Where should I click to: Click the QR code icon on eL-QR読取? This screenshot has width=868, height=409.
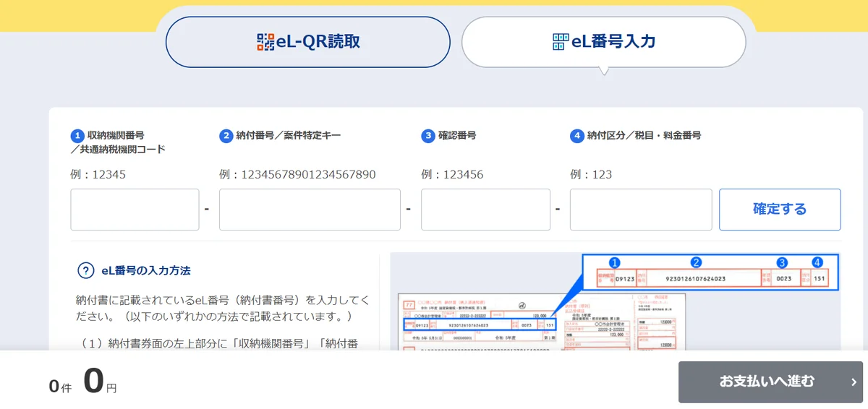[265, 42]
